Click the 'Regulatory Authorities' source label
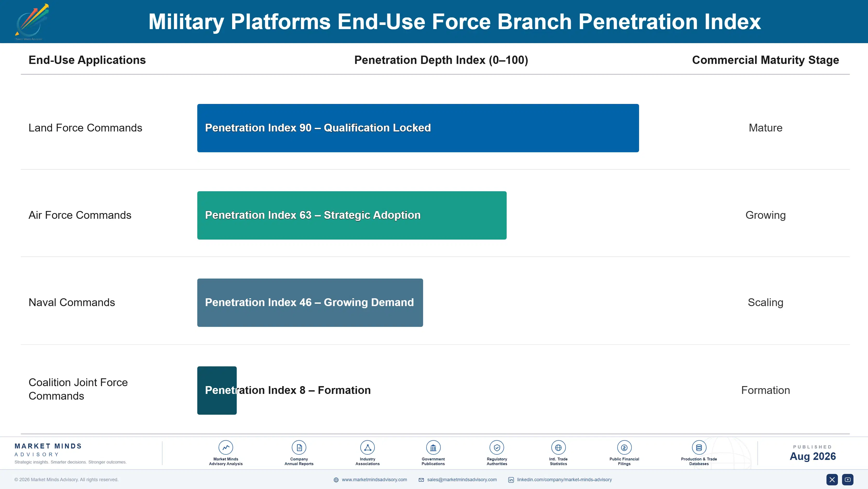 click(497, 461)
